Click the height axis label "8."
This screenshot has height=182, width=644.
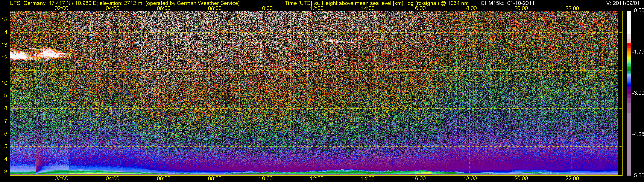point(6,109)
